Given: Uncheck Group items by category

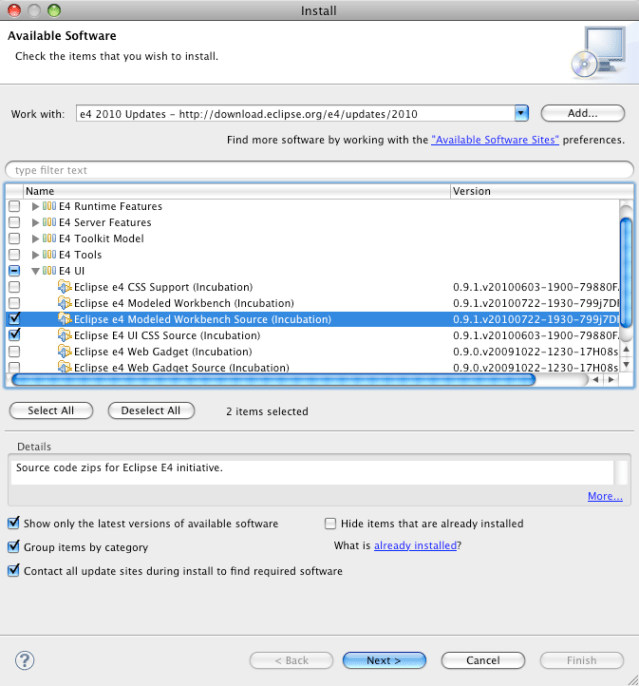Looking at the screenshot, I should pyautogui.click(x=14, y=547).
